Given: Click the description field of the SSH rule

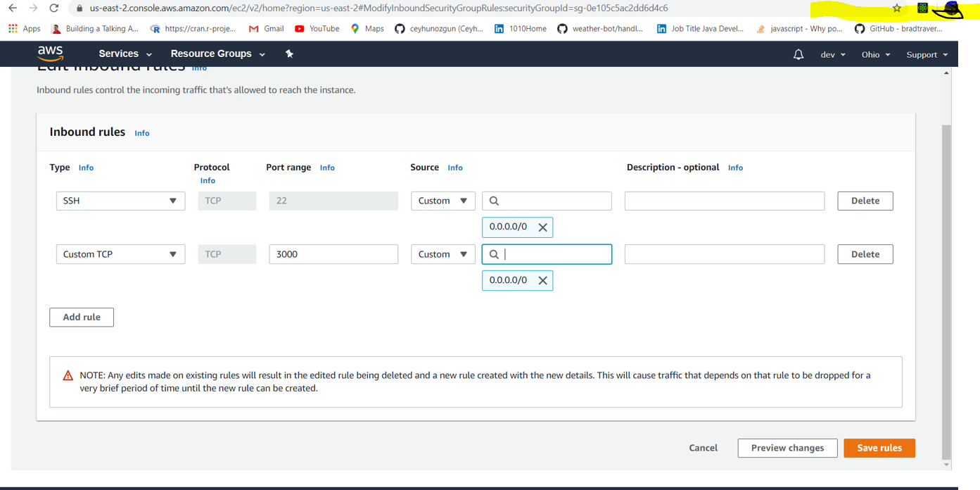Looking at the screenshot, I should [724, 201].
